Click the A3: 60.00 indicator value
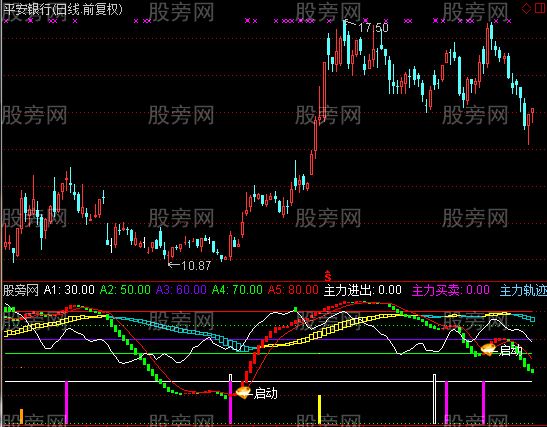 [181, 290]
